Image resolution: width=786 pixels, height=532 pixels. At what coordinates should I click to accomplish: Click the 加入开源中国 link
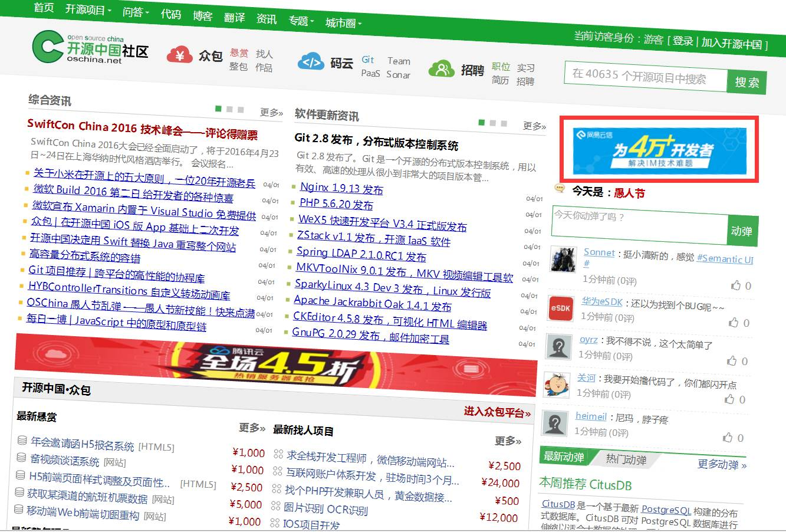pyautogui.click(x=732, y=44)
